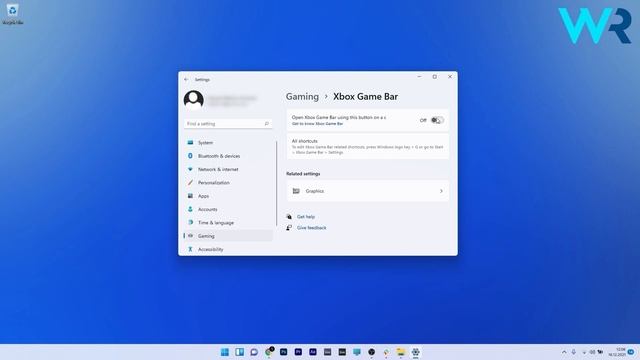Launch Premiere Pro from the taskbar
Screen dimensions: 640x360
tap(298, 352)
